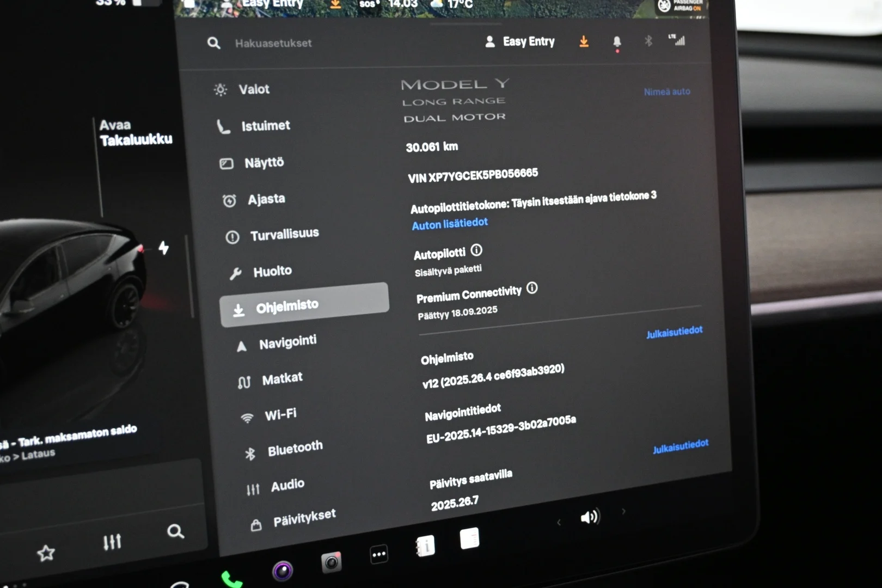The image size is (882, 588).
Task: Increase volume with the right chevron
Action: coord(623,511)
